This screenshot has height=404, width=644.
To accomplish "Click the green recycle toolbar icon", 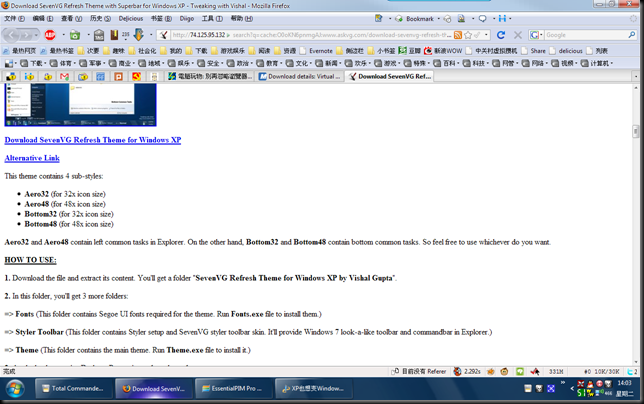I will pyautogui.click(x=75, y=35).
